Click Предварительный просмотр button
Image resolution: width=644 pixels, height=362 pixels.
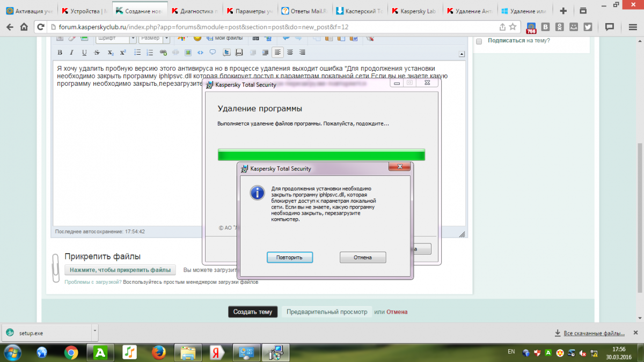(x=327, y=312)
